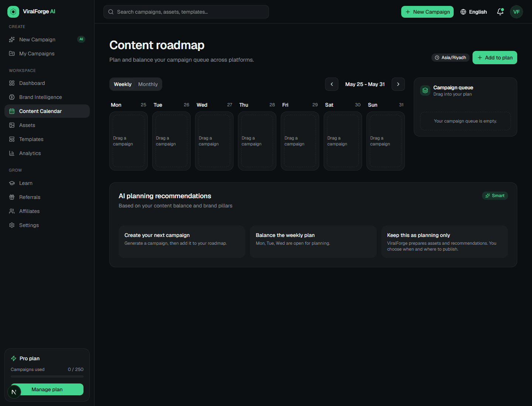Click the Campaigns used progress bar
Screen dimensions: 532x406
tap(47, 376)
